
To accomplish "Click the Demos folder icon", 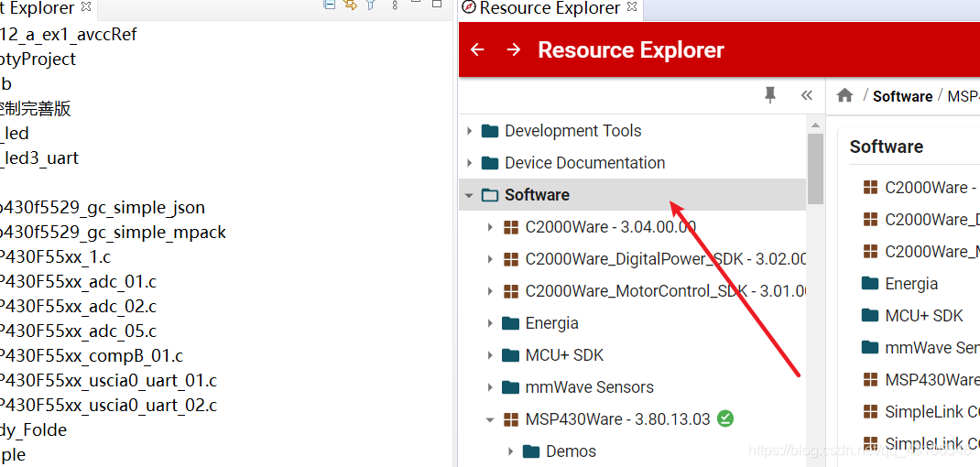I will [531, 451].
